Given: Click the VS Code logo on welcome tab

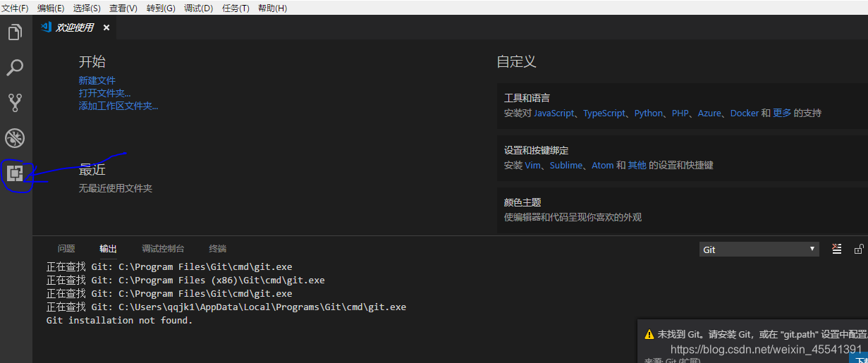Looking at the screenshot, I should pos(47,27).
